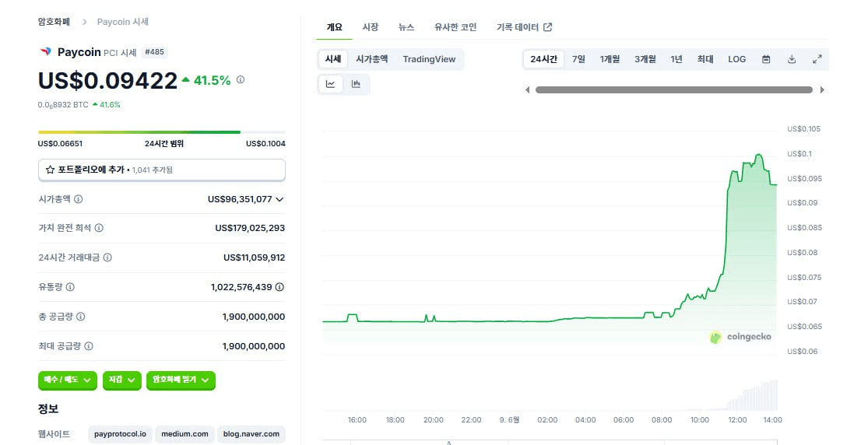Screen dimensions: 868x445
Task: Go to the 유사한 코인 tab
Action: pos(455,27)
